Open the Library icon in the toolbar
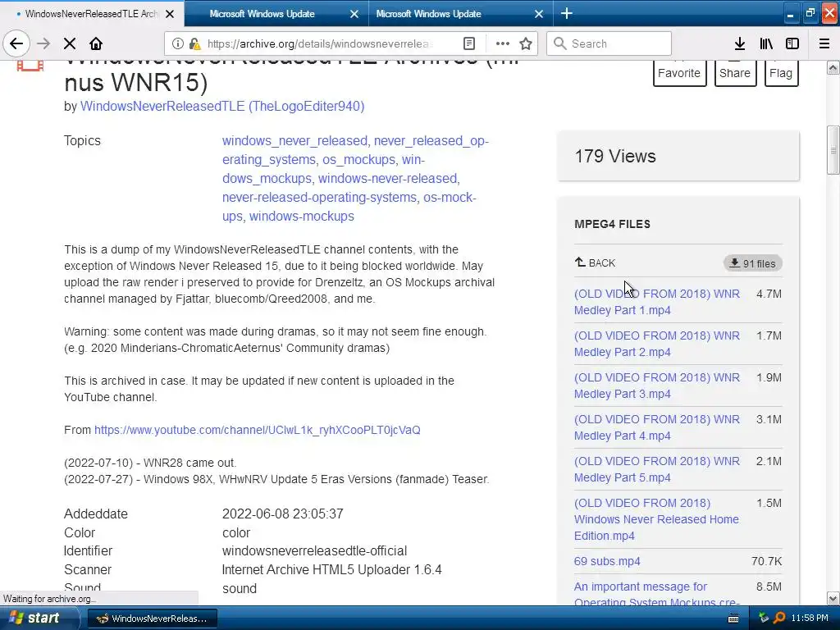The width and height of the screenshot is (840, 630). (x=766, y=44)
